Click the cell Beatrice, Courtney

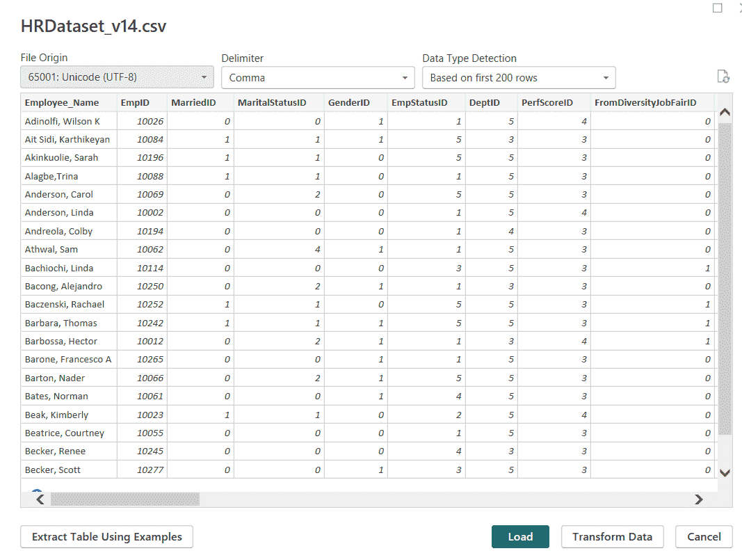click(x=69, y=433)
